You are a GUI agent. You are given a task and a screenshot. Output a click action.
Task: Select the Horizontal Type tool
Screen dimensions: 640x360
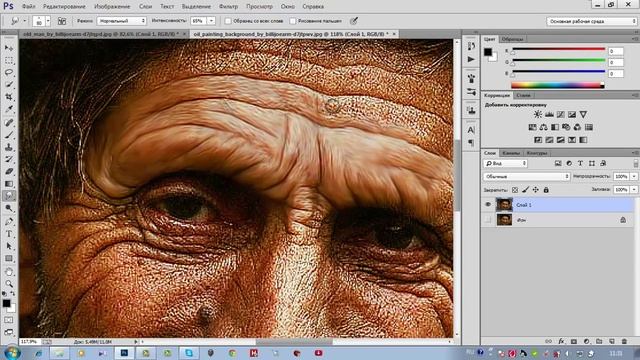(x=9, y=234)
